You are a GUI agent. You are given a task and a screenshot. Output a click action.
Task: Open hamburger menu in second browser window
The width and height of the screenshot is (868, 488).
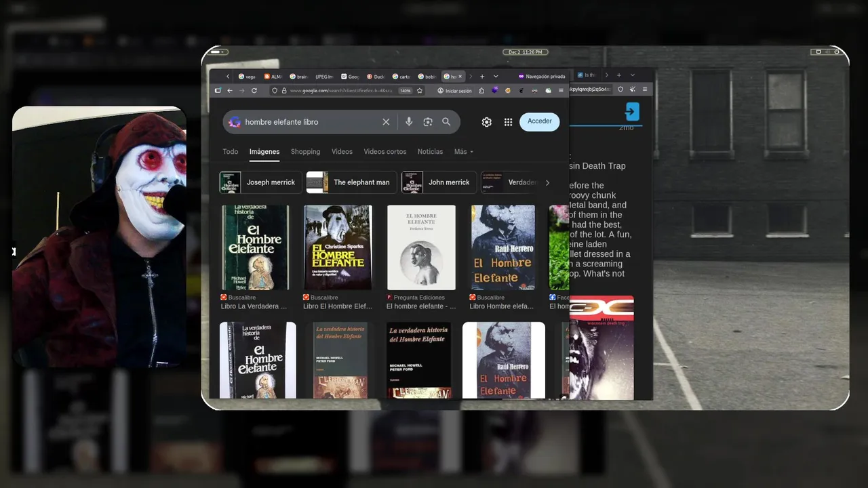645,89
